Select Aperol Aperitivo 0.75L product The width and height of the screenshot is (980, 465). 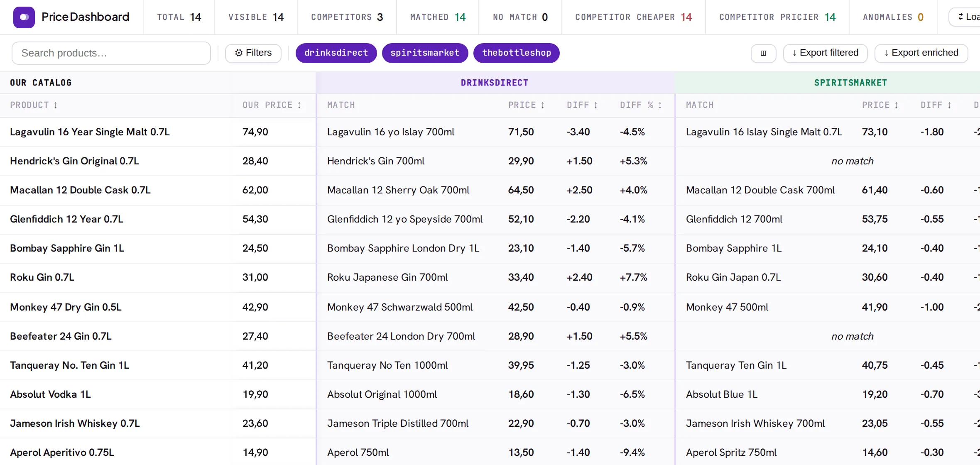[62, 453]
